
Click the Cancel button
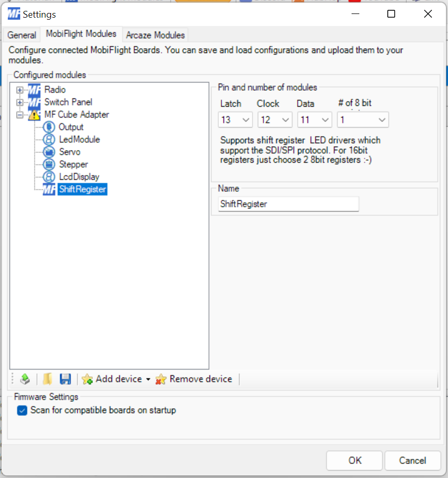tap(413, 460)
